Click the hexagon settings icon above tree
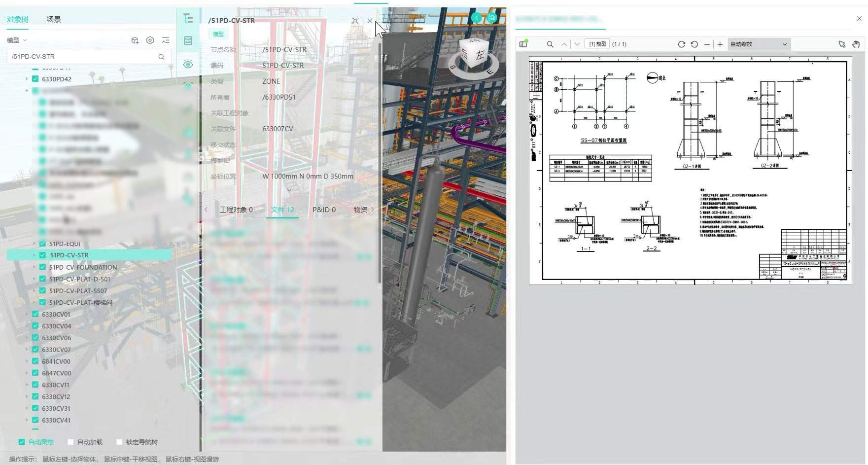The image size is (868, 465). pos(150,40)
